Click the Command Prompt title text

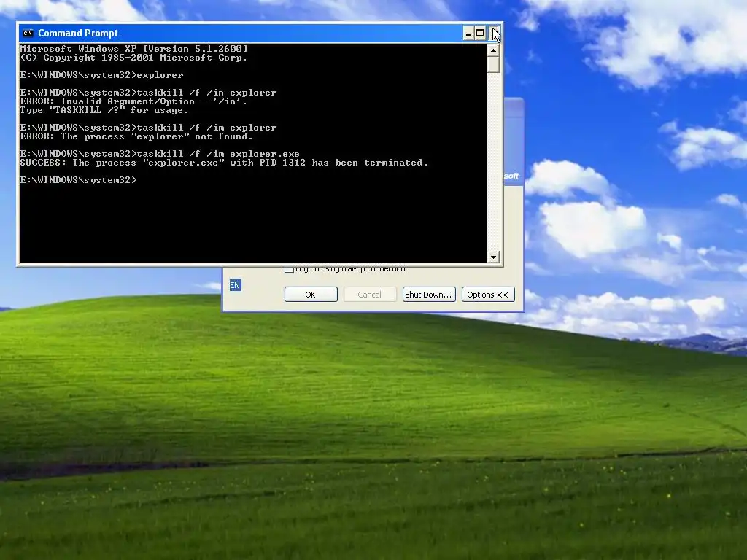(x=77, y=33)
